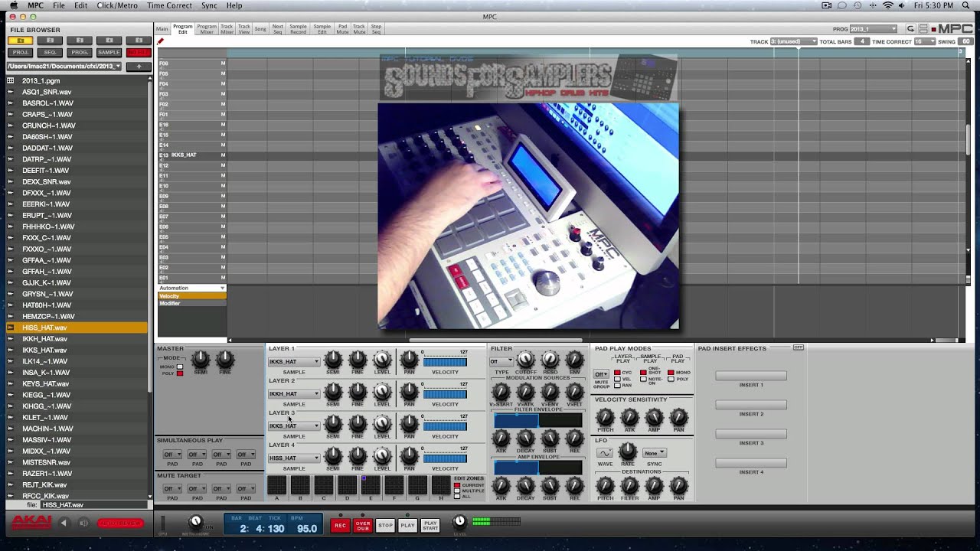Click the LFO sine wave shape icon
The image size is (980, 551).
605,453
